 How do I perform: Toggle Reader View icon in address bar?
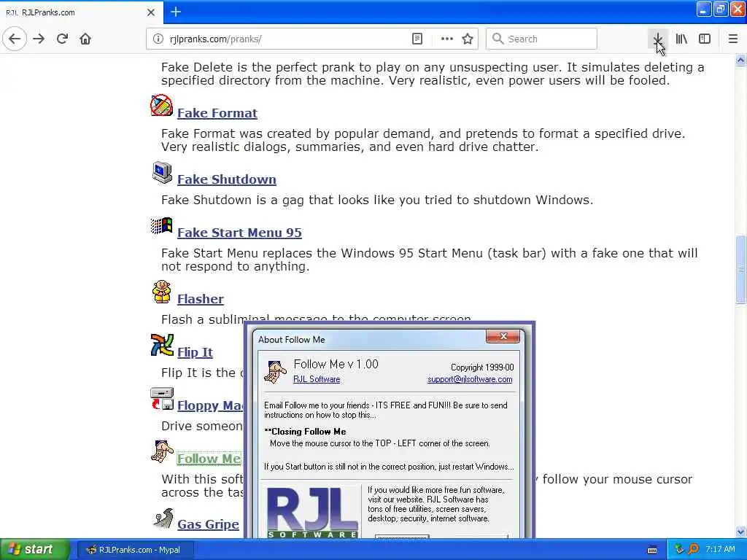click(417, 39)
